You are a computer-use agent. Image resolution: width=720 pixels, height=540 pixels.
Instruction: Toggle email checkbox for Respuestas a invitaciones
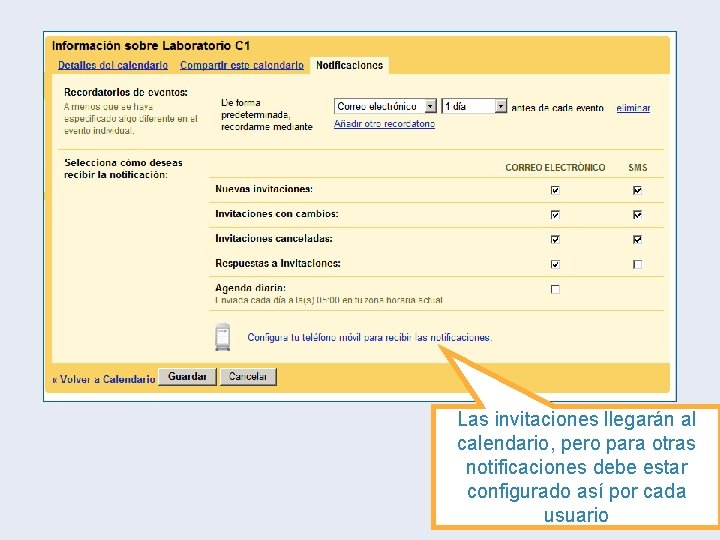(555, 264)
